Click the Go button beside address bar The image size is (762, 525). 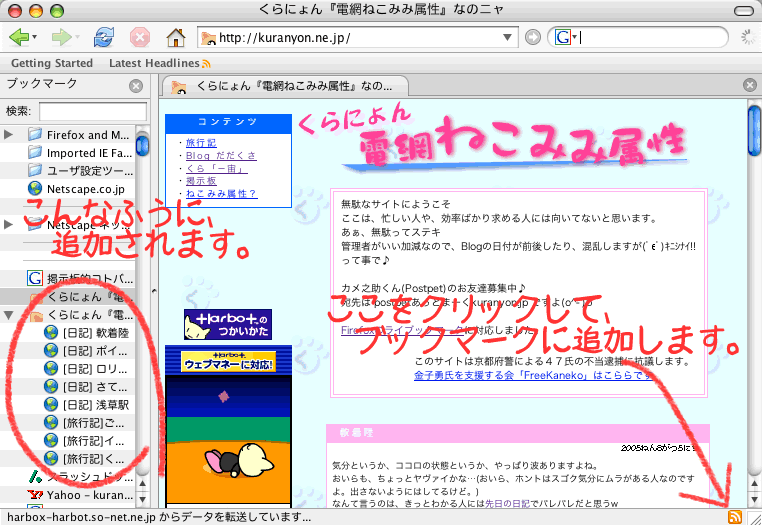[x=533, y=38]
